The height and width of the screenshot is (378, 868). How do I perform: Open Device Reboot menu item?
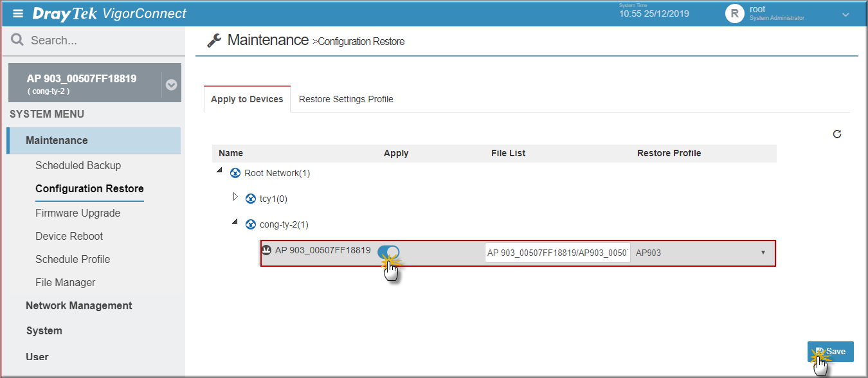pos(69,236)
